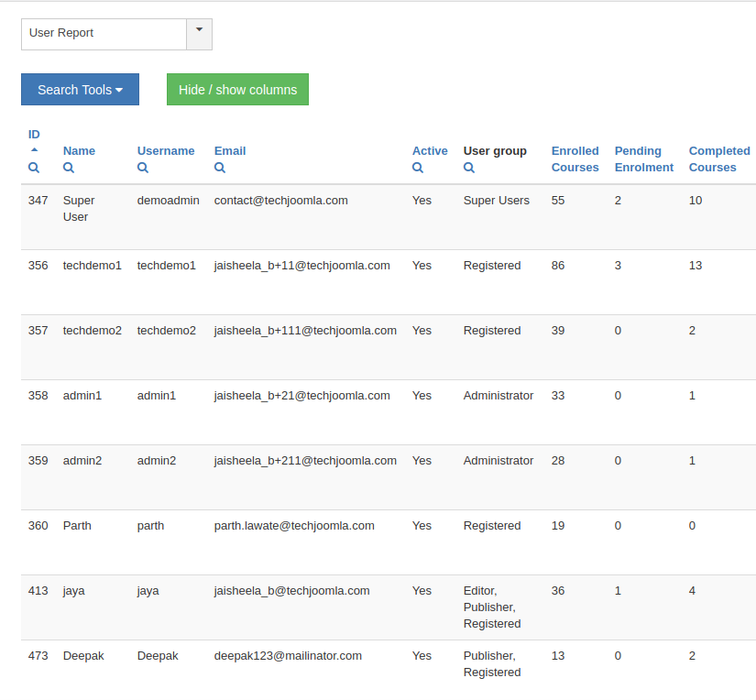Sort by Completed Courses header
Viewport: 756px width, 700px height.
(x=718, y=159)
